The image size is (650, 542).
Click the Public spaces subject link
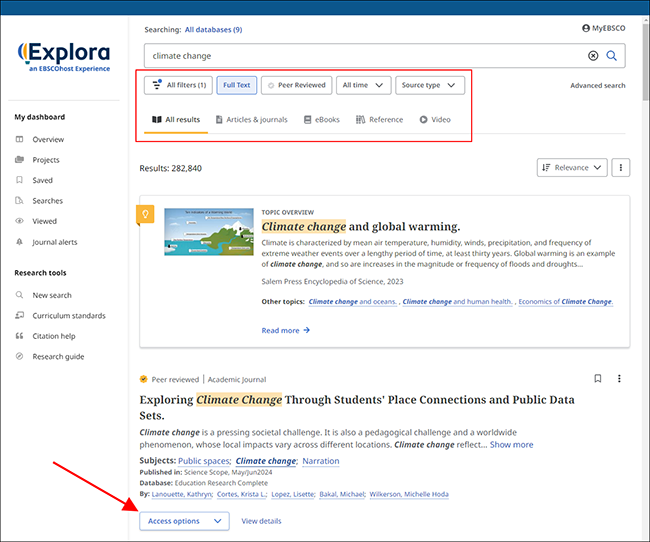[204, 461]
